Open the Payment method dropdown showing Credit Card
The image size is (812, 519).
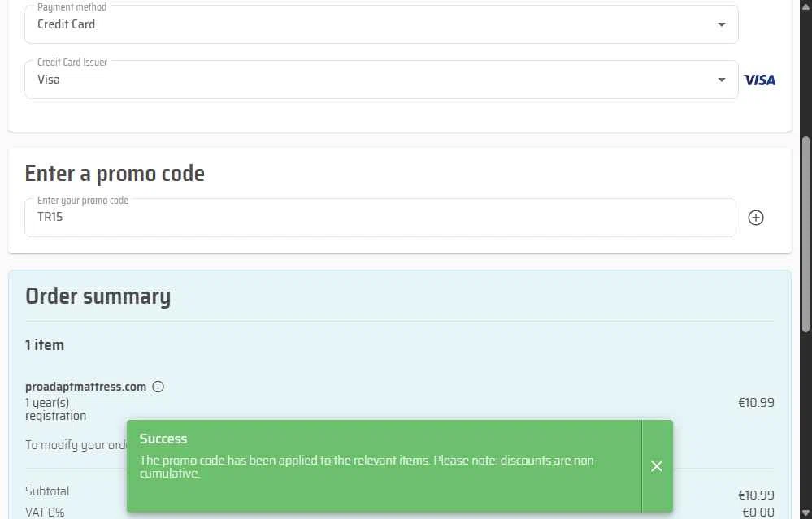(381, 24)
